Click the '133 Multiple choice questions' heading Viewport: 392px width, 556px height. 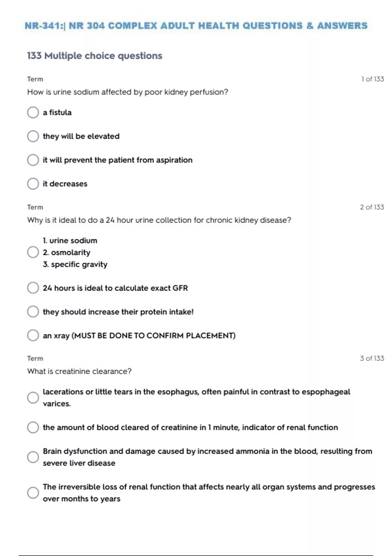[95, 56]
